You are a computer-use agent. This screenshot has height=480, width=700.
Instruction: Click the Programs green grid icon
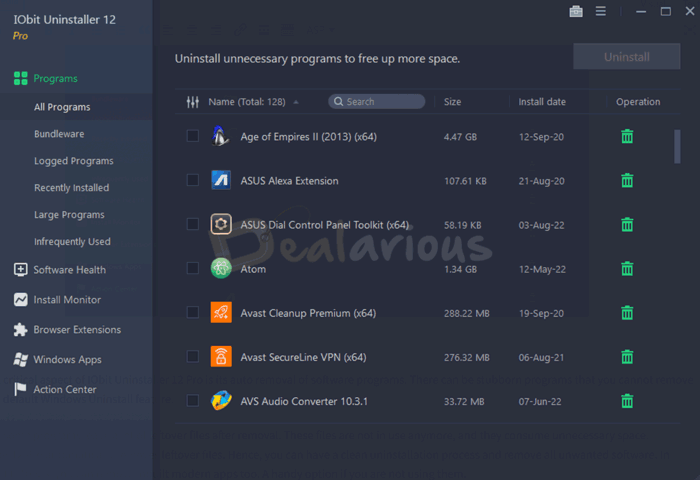pos(21,78)
